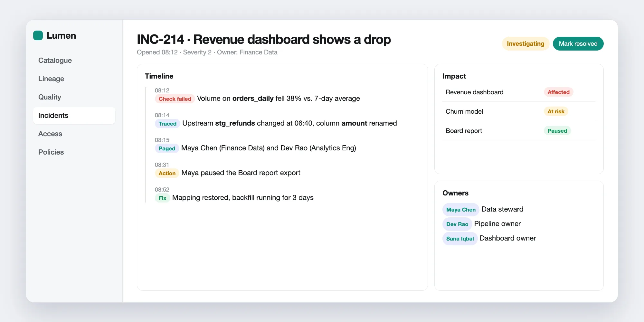
Task: Click the Lumen brand name
Action: click(x=61, y=35)
